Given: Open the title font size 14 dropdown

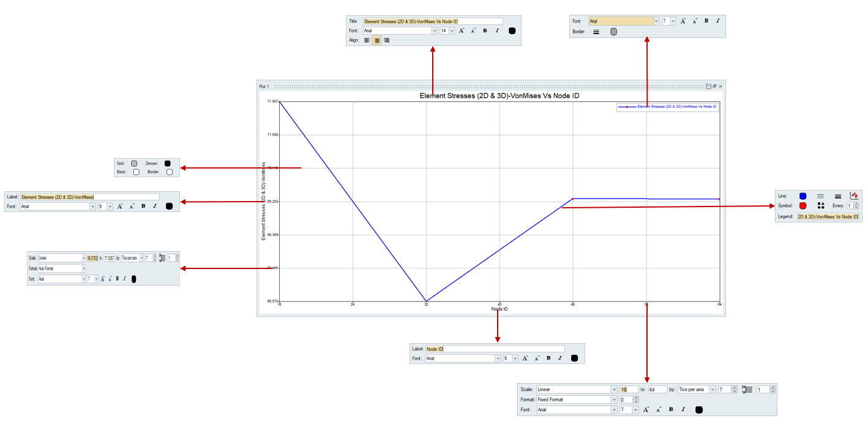Looking at the screenshot, I should tap(452, 31).
